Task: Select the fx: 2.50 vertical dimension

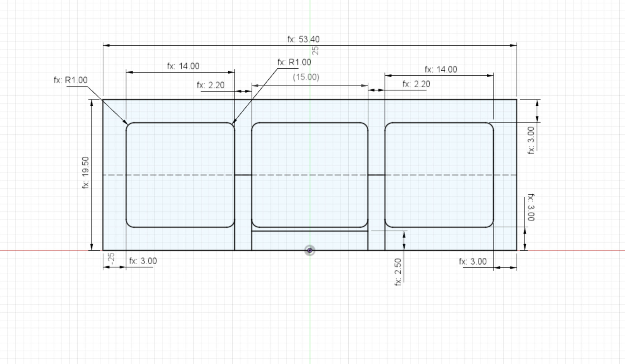Action: [398, 272]
